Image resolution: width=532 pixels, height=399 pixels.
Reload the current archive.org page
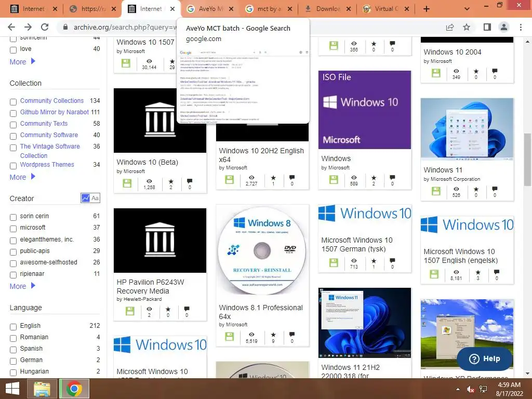pos(45,27)
